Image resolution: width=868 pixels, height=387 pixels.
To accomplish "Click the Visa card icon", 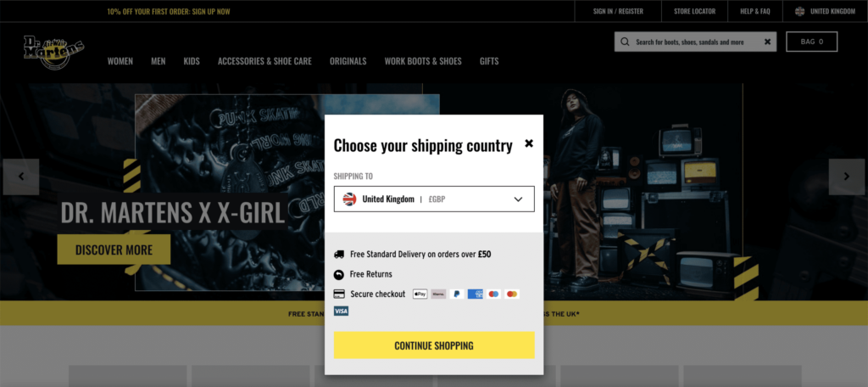I will click(x=341, y=311).
